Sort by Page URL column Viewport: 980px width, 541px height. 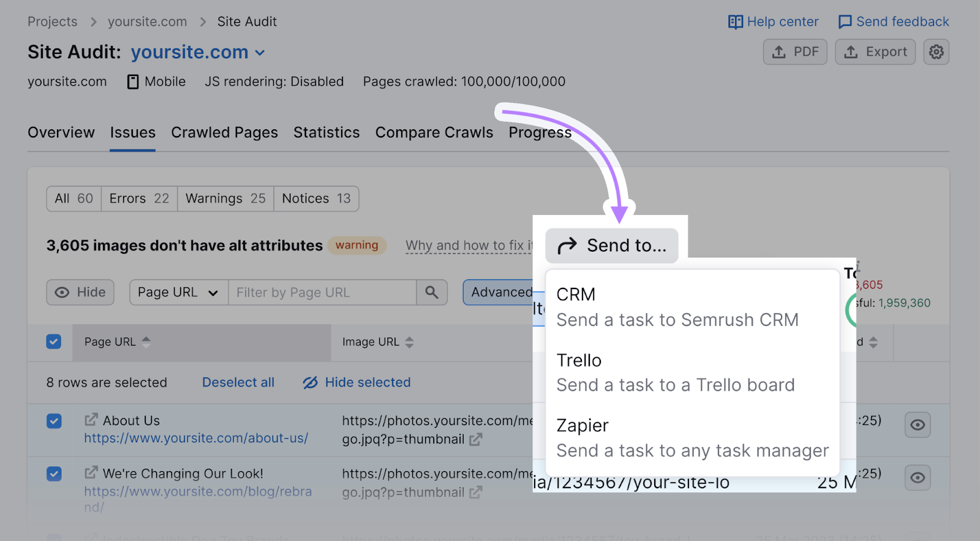[x=118, y=342]
